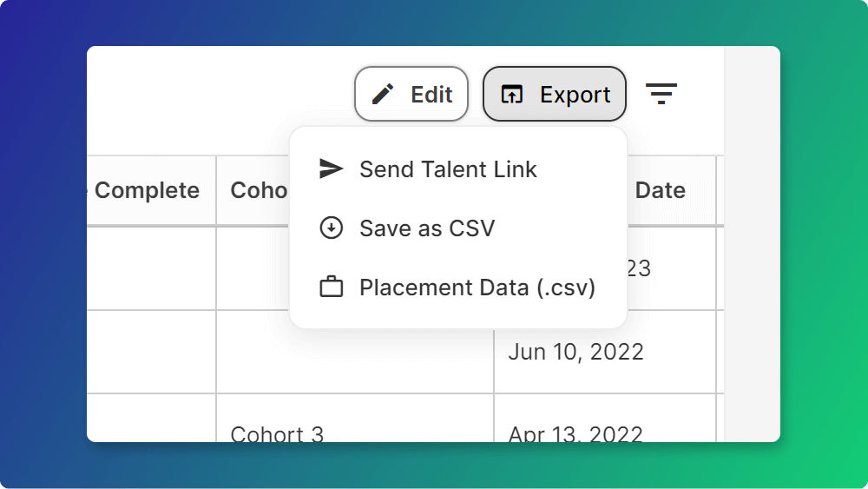
Task: Collapse the Export dropdown button
Action: pyautogui.click(x=554, y=94)
